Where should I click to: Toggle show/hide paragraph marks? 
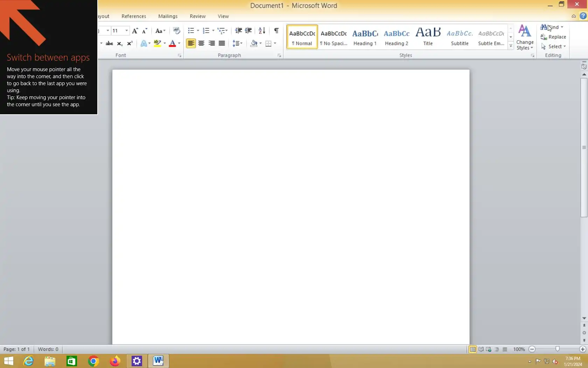pos(276,31)
